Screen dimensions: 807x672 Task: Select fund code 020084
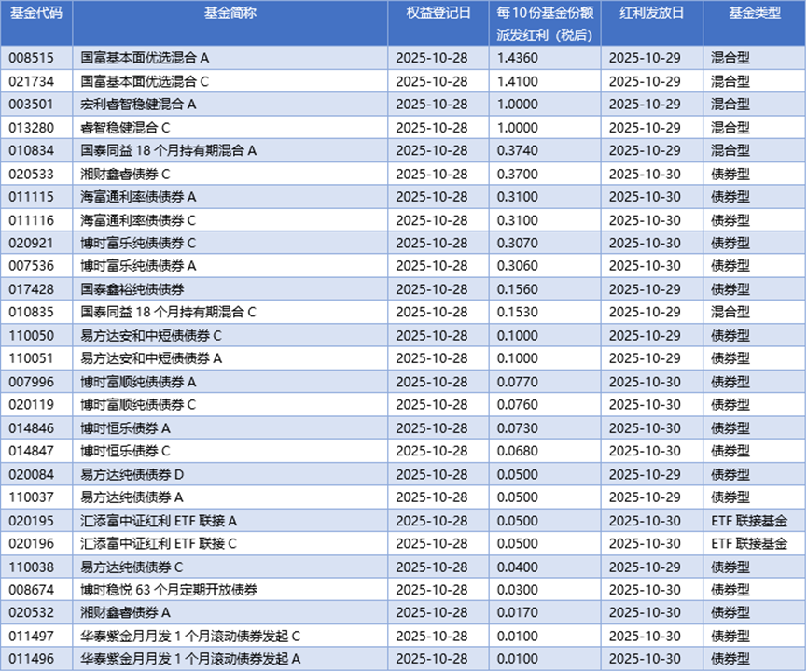(31, 475)
